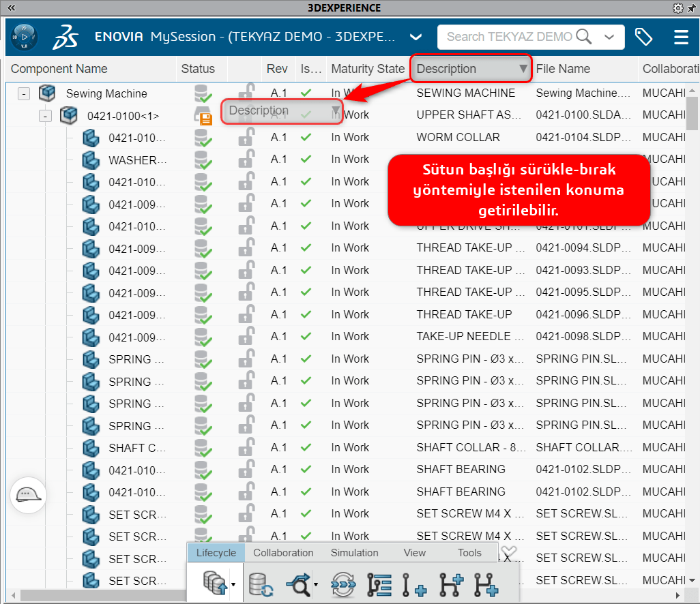This screenshot has width=700, height=604.
Task: Pin the 3DEXPERIENCE panel
Action: pyautogui.click(x=692, y=8)
